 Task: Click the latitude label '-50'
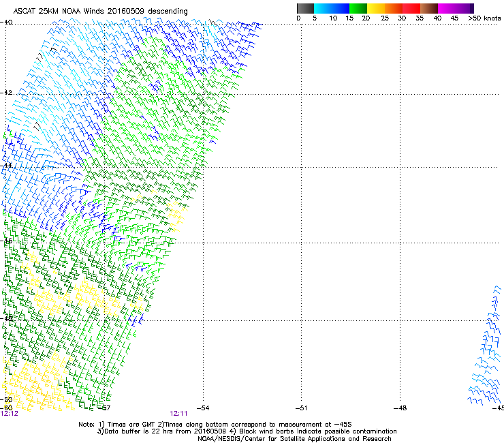tap(6, 400)
